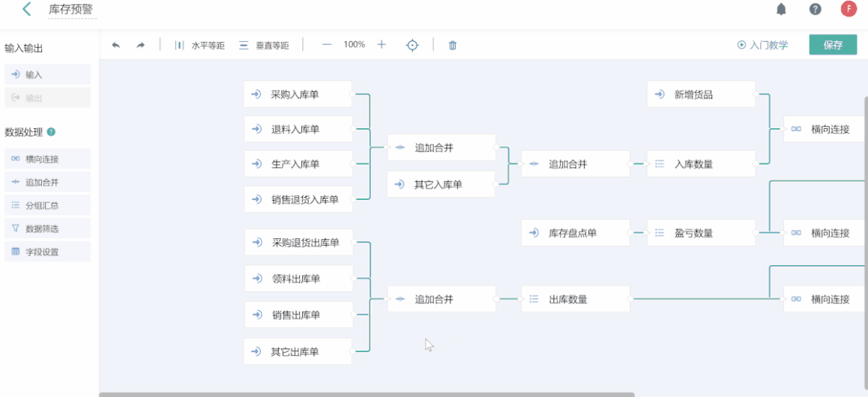Zoom in with the plus button
Screen dimensions: 868x397
pos(382,45)
